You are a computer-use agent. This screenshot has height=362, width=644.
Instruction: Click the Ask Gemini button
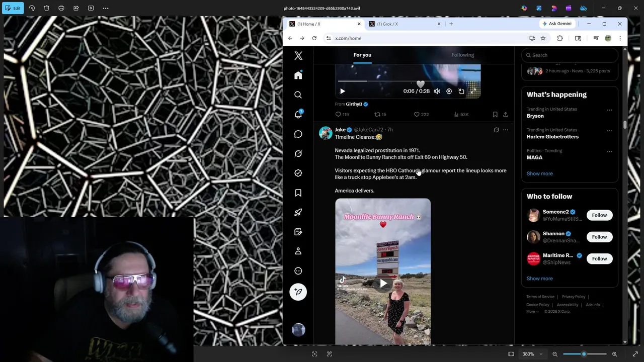[557, 24]
